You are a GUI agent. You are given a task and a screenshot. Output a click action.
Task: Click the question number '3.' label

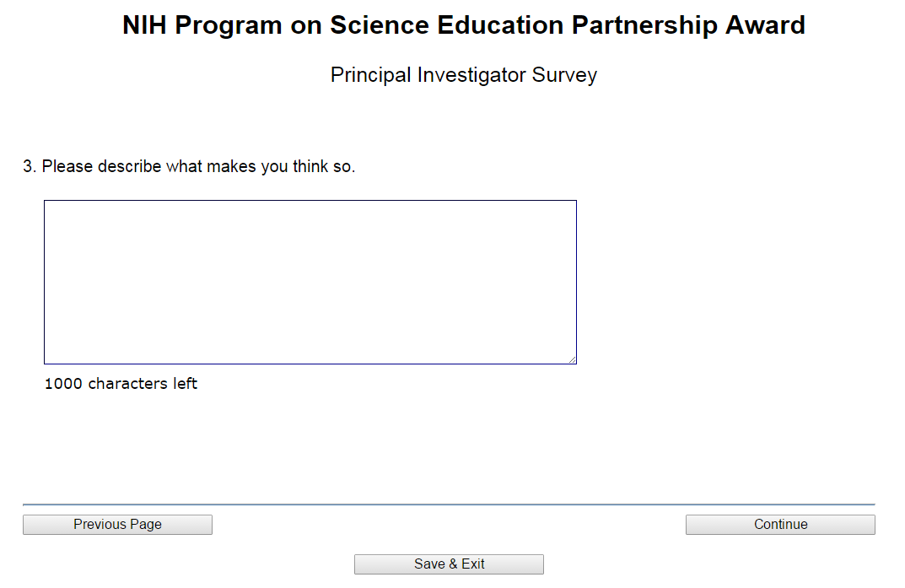(x=30, y=167)
